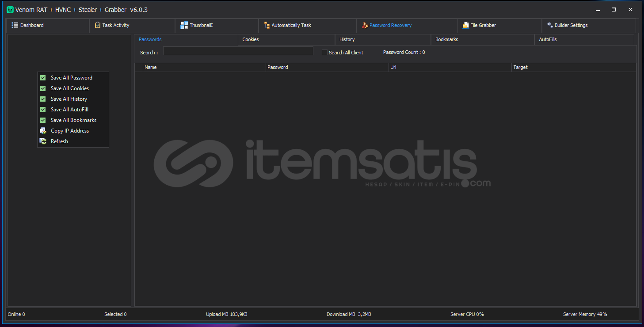This screenshot has width=644, height=327.
Task: Open the Dashboard tab
Action: 48,26
